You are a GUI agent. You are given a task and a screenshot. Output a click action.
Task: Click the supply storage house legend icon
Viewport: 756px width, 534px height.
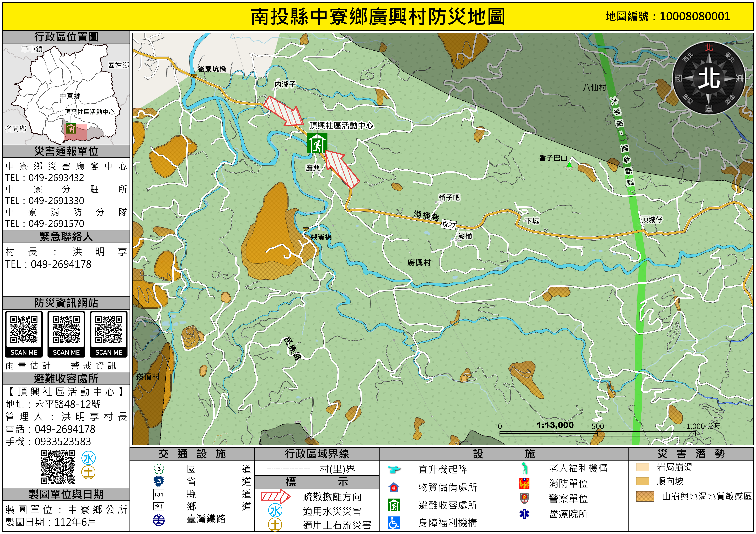tap(394, 487)
